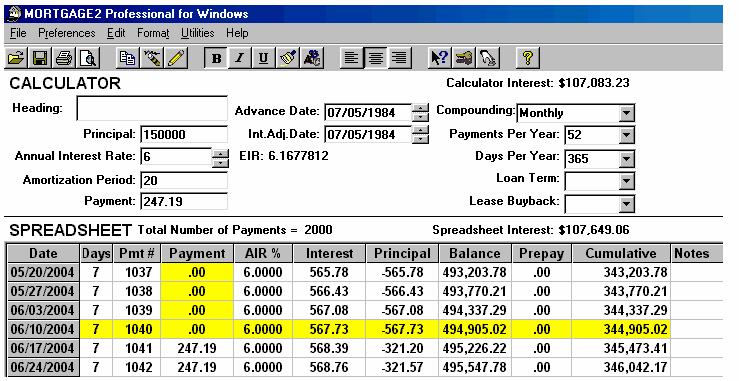
Task: Click the open file folder icon
Action: pos(16,58)
